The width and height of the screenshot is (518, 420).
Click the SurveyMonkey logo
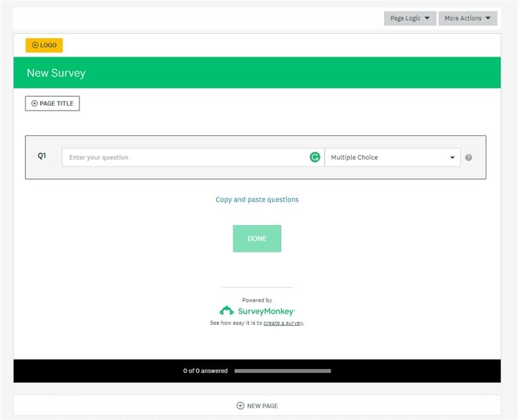pos(257,311)
